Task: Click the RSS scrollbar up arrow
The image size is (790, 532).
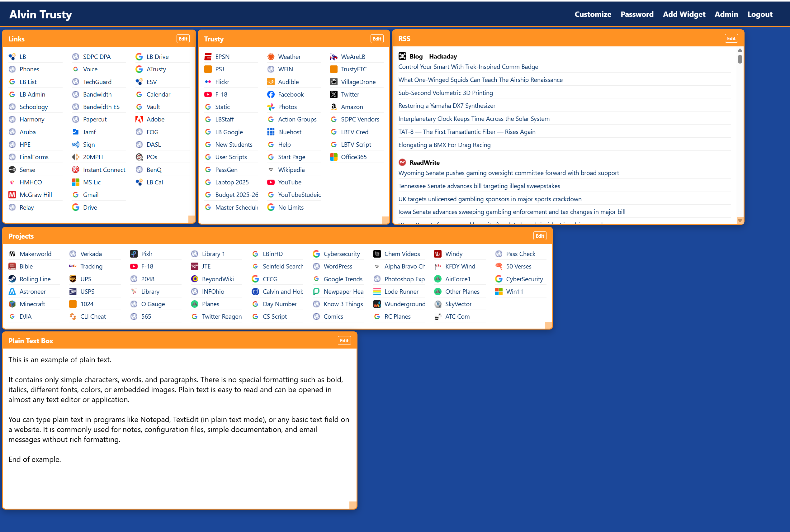Action: (740, 50)
